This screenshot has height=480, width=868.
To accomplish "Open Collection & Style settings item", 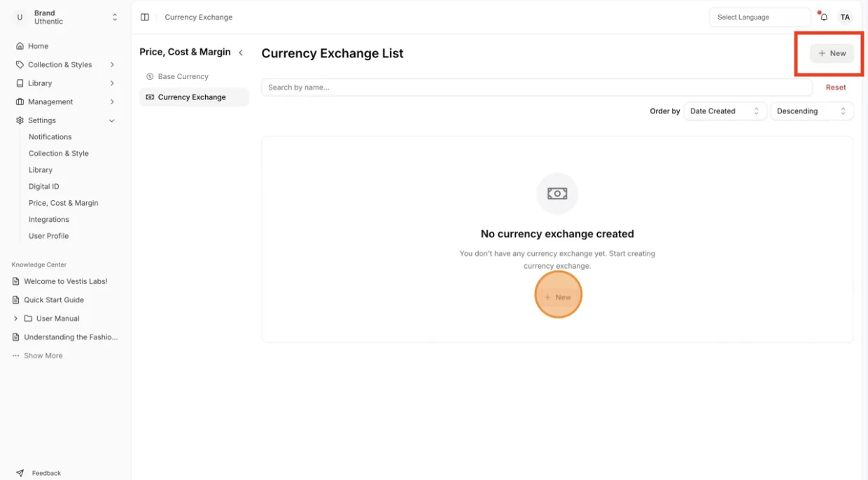I will 59,153.
